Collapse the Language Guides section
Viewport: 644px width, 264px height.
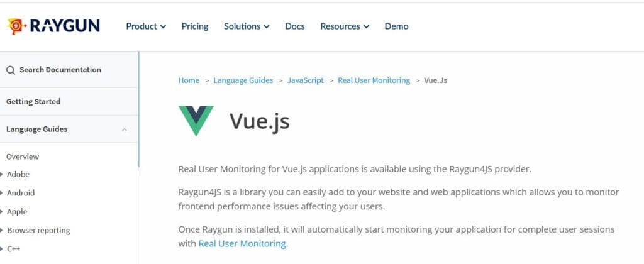124,129
